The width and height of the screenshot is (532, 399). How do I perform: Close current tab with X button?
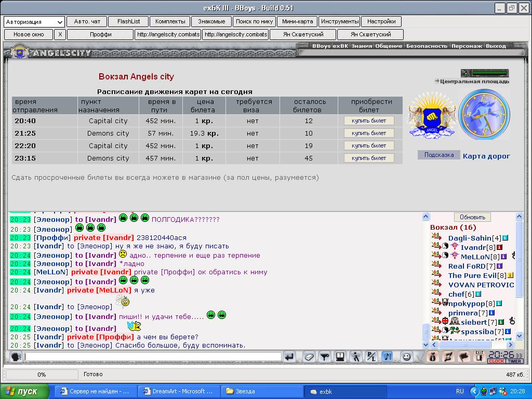60,34
